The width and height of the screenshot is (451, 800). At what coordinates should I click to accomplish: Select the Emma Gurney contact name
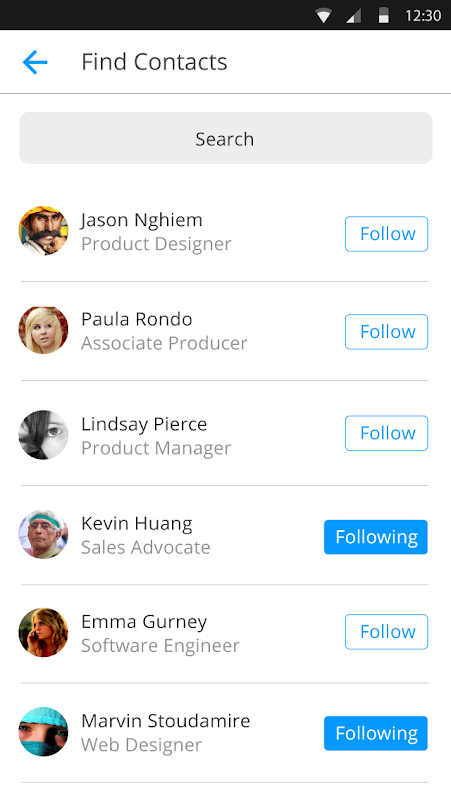(x=144, y=622)
